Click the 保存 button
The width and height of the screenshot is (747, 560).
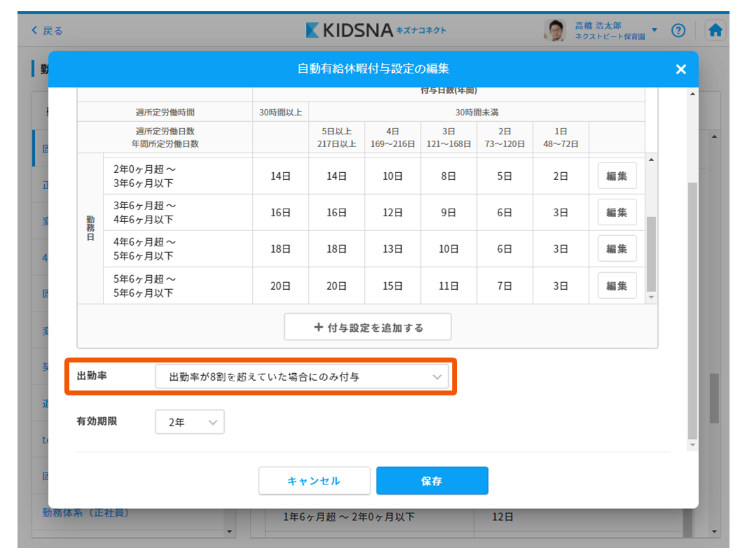(x=432, y=481)
